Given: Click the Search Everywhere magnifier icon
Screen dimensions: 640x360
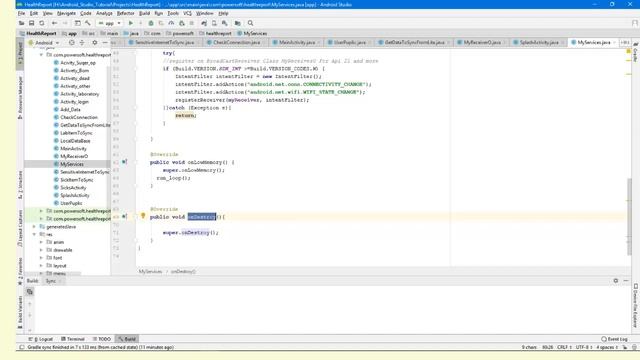Looking at the screenshot, I should (251, 23).
